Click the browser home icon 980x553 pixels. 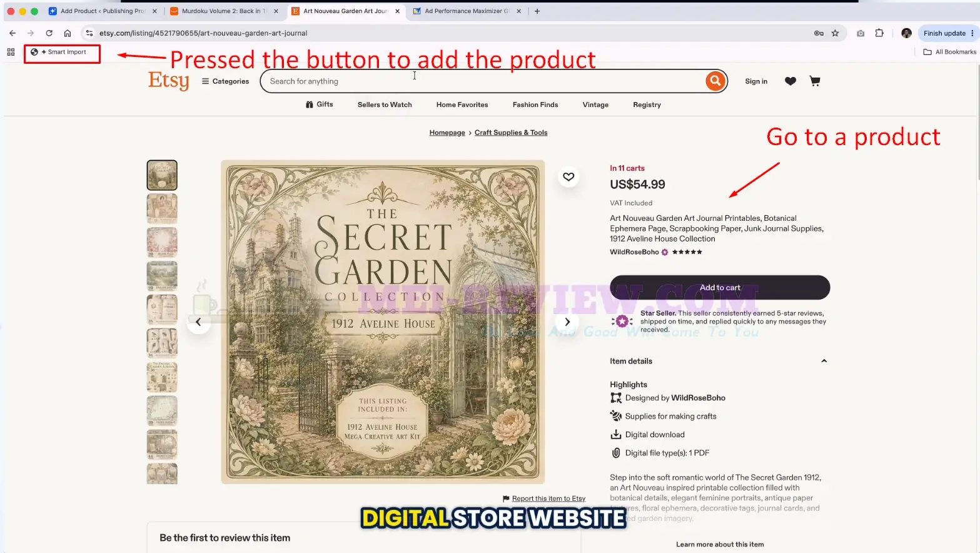coord(68,33)
